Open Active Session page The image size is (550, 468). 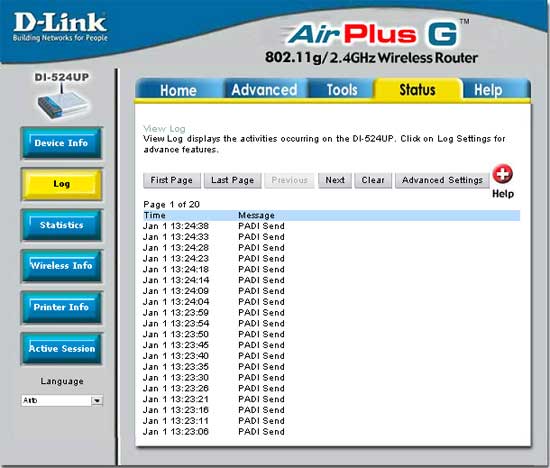(x=61, y=349)
